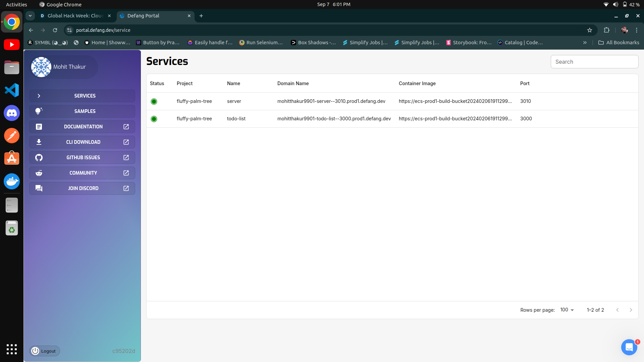The height and width of the screenshot is (362, 644).
Task: Show the hidden bookmarks overflow chevron
Action: [x=585, y=43]
